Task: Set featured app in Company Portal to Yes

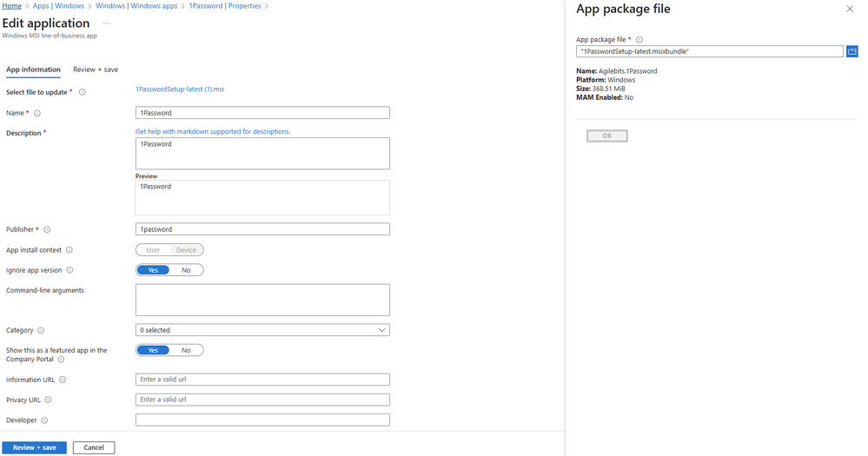Action: click(x=153, y=350)
